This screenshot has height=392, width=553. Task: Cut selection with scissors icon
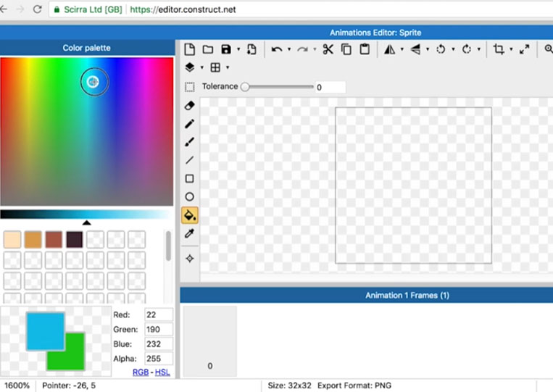coord(328,49)
